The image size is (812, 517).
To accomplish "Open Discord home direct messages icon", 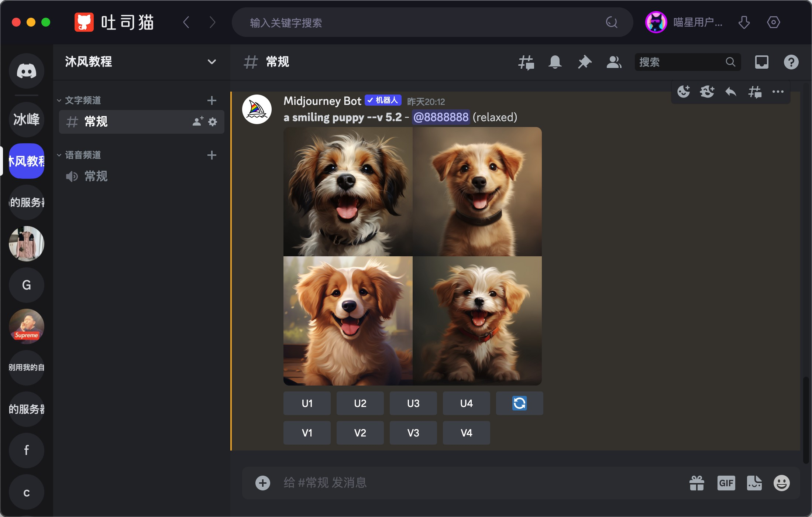I will click(27, 71).
